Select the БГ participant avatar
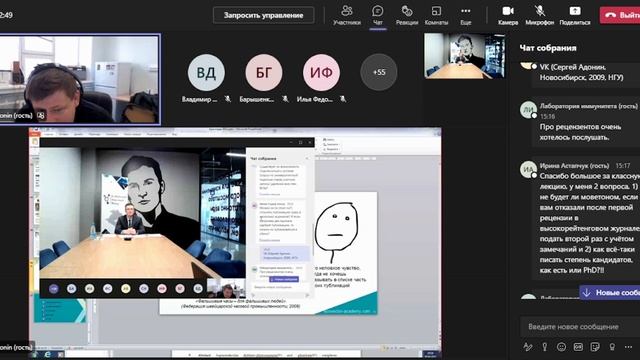The width and height of the screenshot is (640, 360). 264,72
